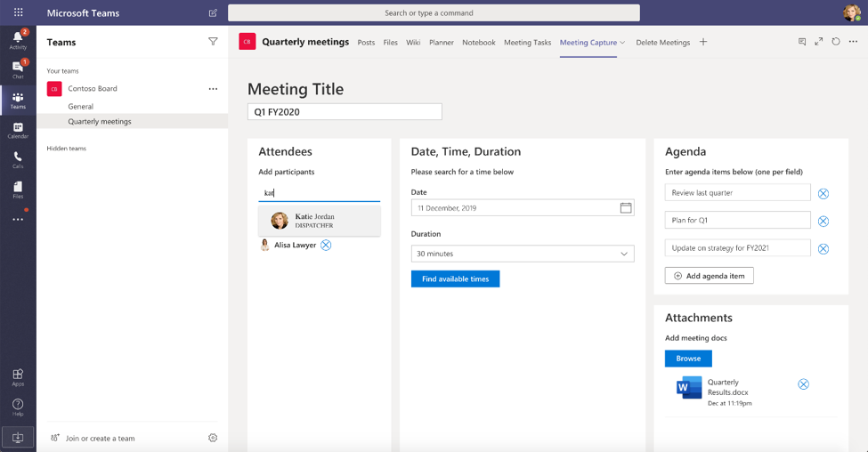This screenshot has height=452, width=868.
Task: Remove the Quarterly Results.docx attachment
Action: [x=803, y=384]
